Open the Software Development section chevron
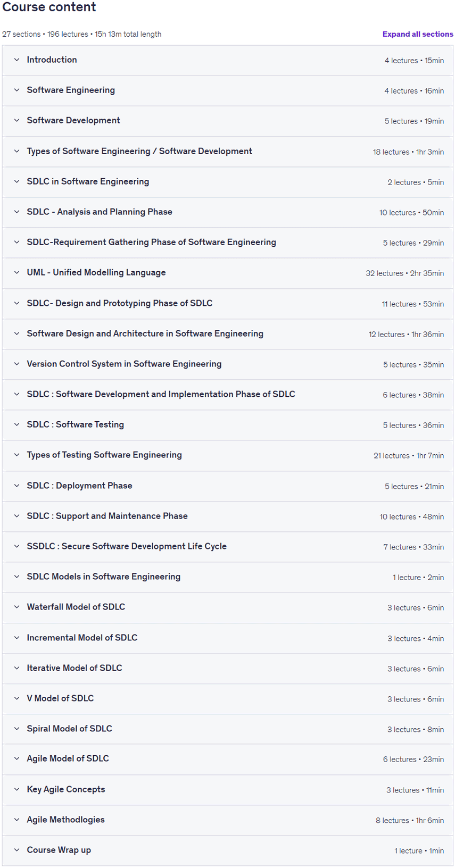455x868 pixels. 16,121
